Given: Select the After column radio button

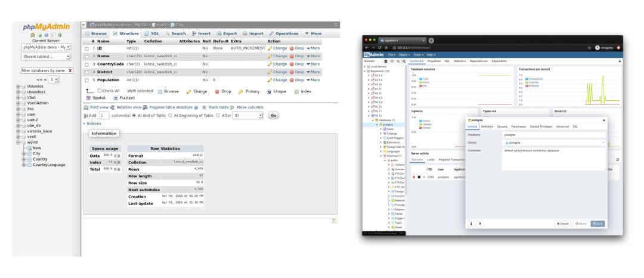Looking at the screenshot, I should coord(218,115).
